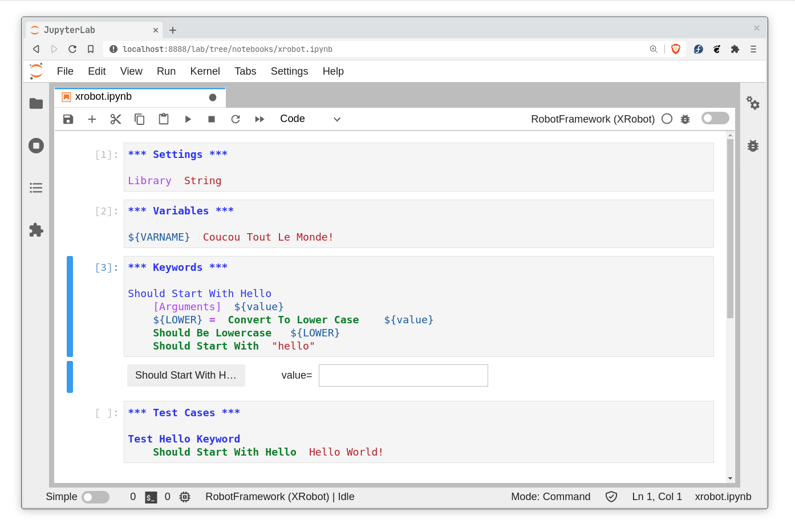Enable debugger bug icon in notebook toolbar
The image size is (795, 532).
point(686,119)
